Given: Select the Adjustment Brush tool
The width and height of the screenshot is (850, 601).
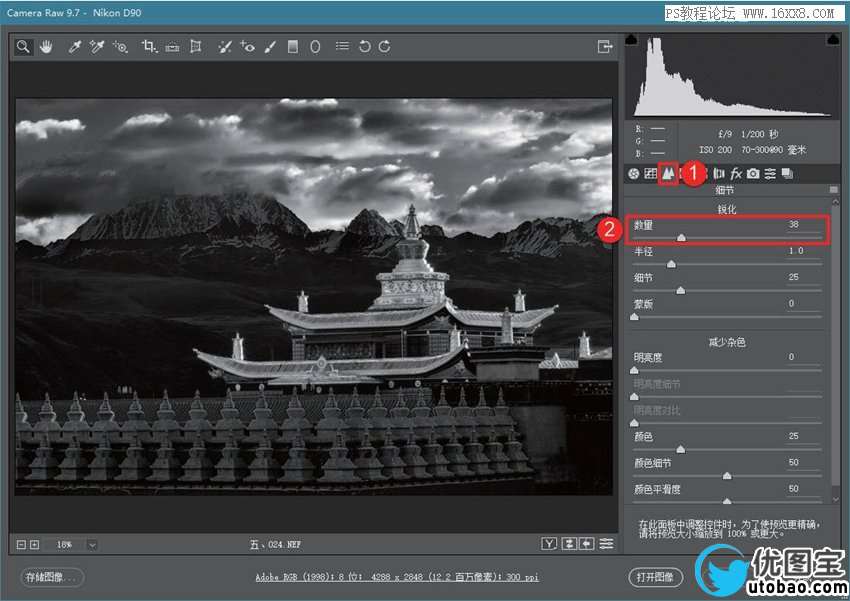Looking at the screenshot, I should [x=270, y=47].
